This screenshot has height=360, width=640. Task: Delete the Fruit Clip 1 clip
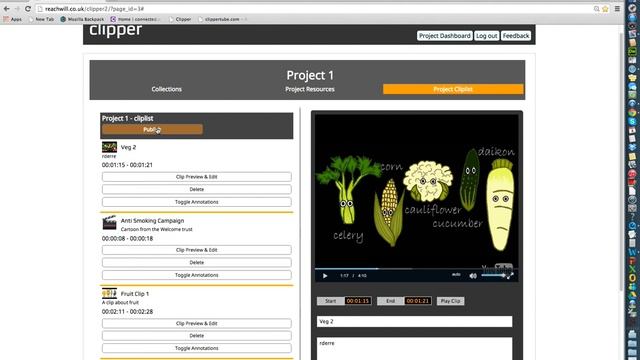197,336
